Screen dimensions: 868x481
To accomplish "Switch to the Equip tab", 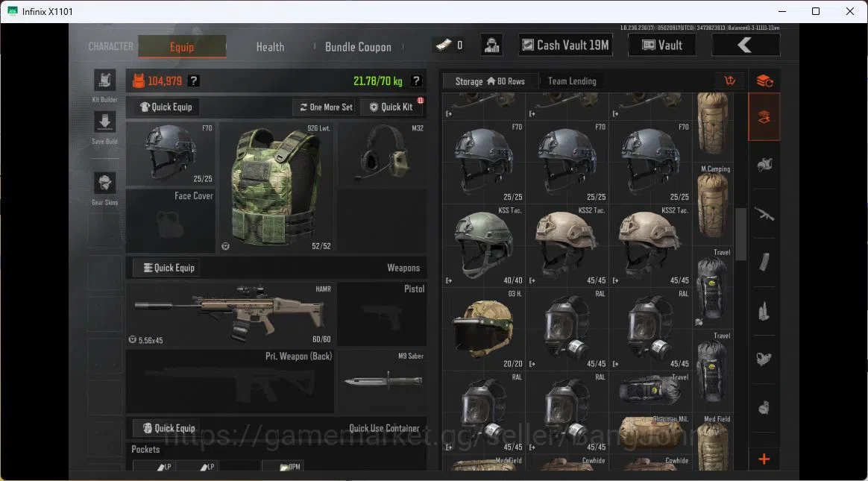I will tap(182, 46).
